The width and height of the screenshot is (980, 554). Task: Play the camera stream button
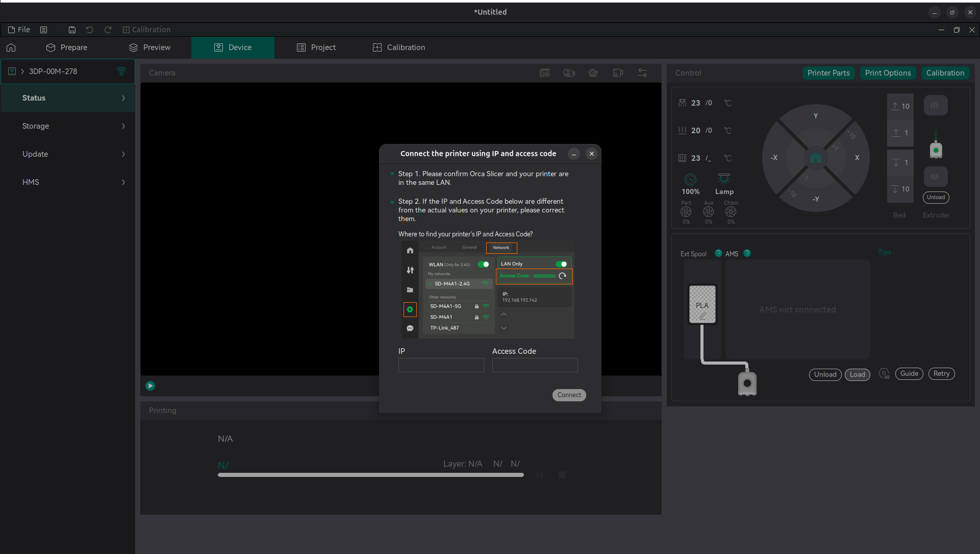tap(150, 386)
